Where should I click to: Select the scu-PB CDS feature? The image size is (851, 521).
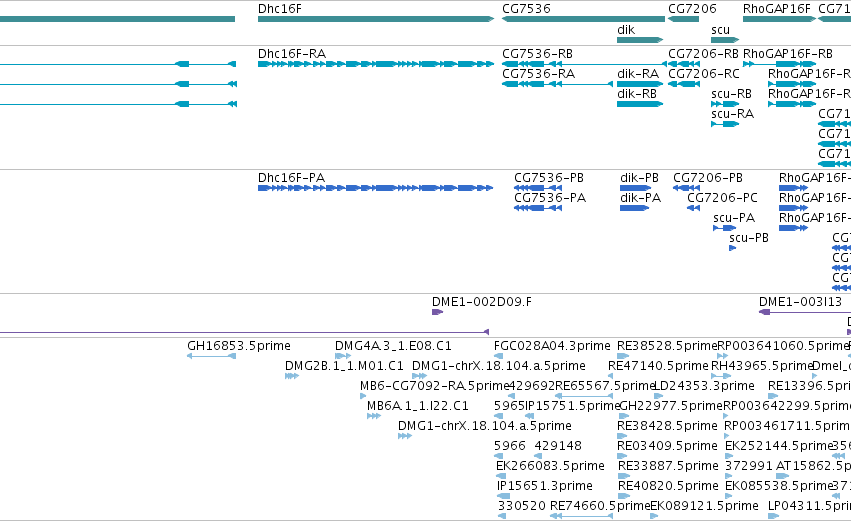(733, 249)
